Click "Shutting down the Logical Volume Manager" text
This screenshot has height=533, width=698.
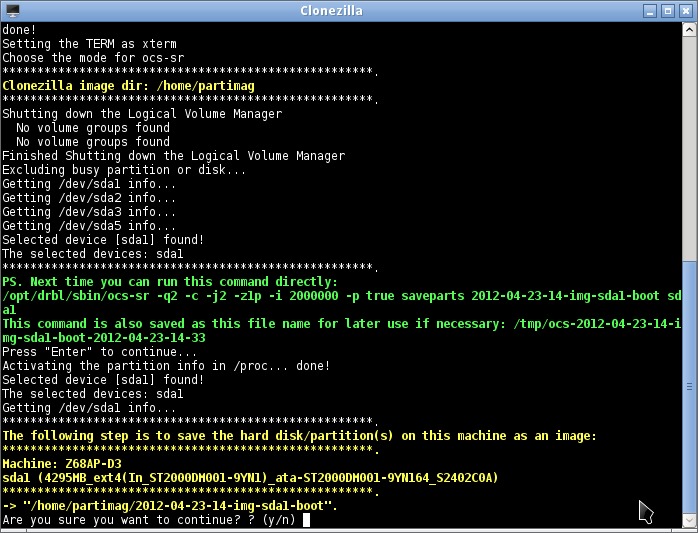pyautogui.click(x=142, y=114)
